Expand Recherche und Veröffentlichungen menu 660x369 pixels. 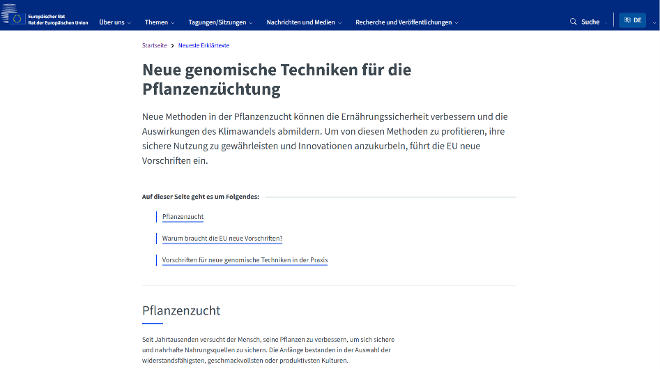[x=407, y=22]
